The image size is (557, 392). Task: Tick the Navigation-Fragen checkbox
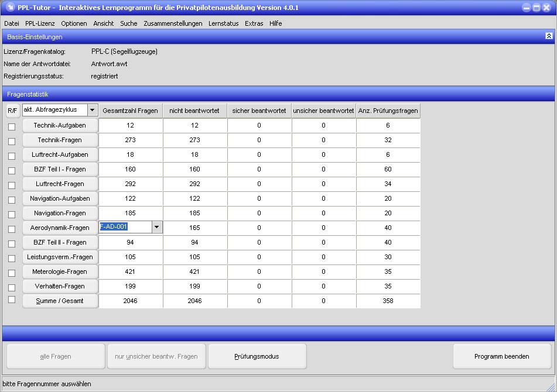(12, 214)
